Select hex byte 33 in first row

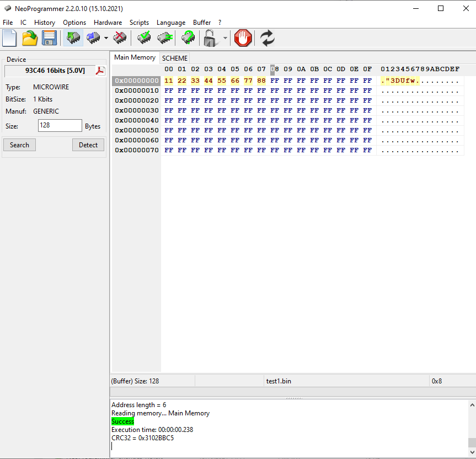[x=195, y=81]
